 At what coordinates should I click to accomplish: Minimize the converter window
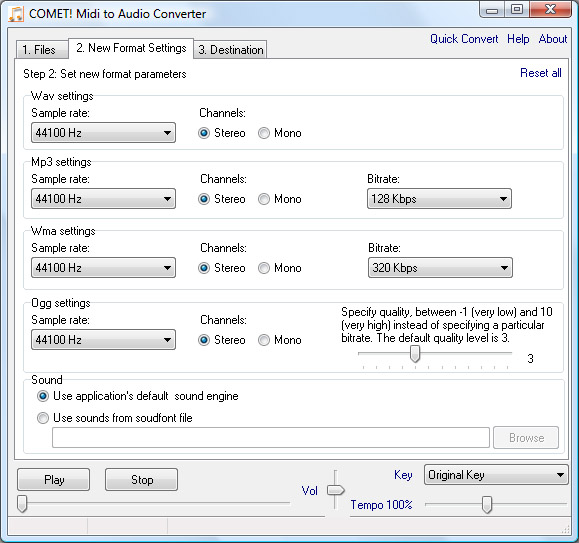pos(491,10)
